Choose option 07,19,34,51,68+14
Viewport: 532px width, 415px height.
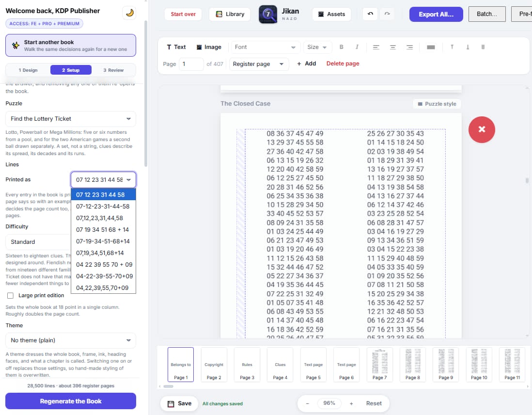pos(104,253)
